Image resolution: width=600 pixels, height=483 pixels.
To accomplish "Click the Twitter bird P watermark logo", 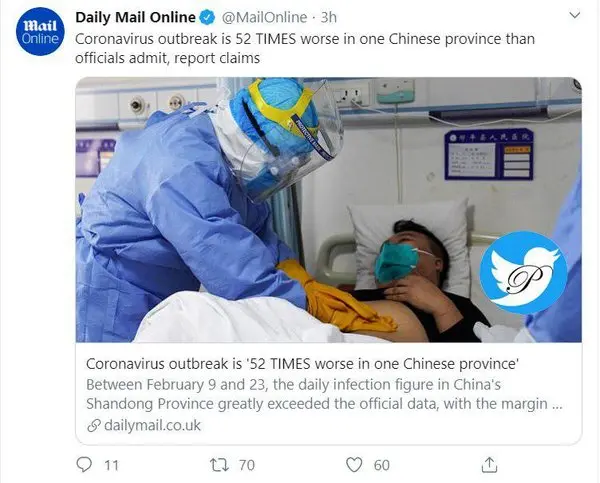I will (523, 273).
